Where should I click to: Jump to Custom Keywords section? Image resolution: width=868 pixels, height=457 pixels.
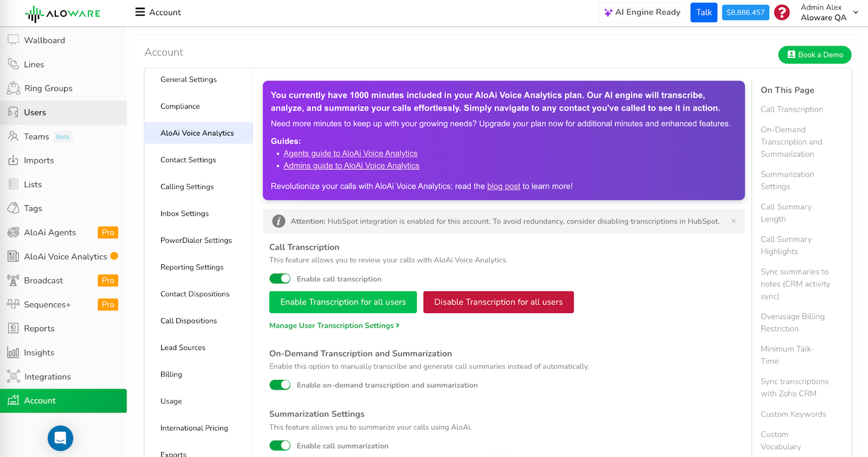[793, 414]
